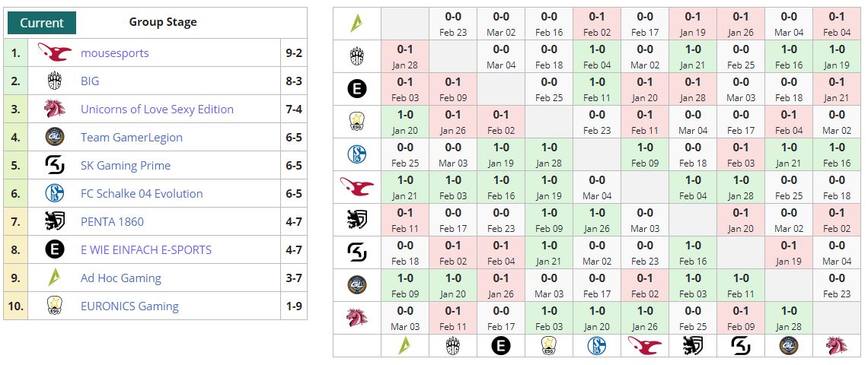Image resolution: width=868 pixels, height=365 pixels.
Task: Click the mousesports logo in the standings list
Action: 54,53
